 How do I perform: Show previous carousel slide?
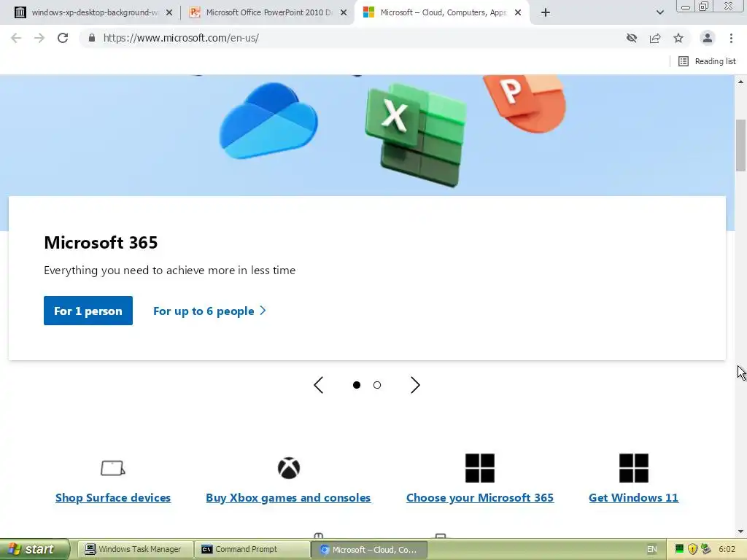319,385
